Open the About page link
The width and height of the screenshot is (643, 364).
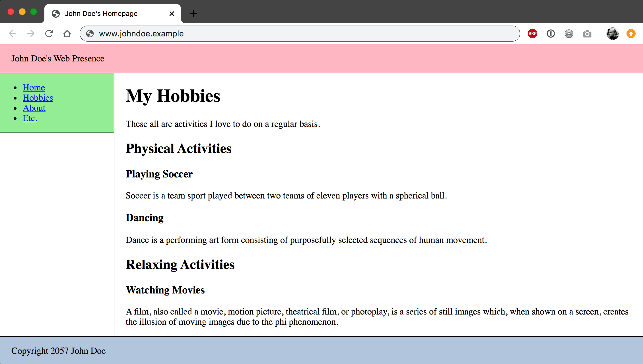(x=34, y=108)
